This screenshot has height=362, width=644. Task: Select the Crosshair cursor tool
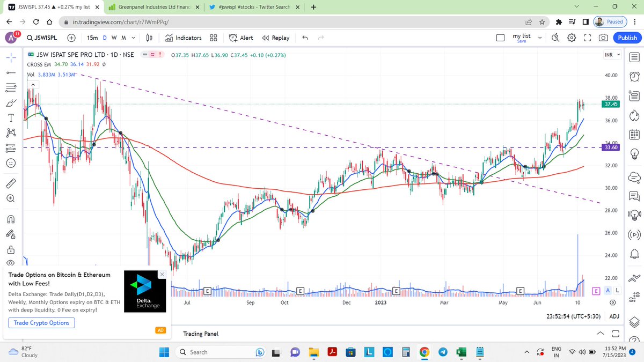point(11,56)
